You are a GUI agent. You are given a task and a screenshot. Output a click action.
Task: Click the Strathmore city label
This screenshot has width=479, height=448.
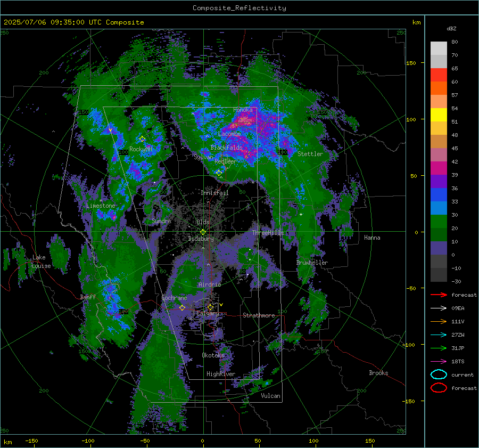pos(259,315)
